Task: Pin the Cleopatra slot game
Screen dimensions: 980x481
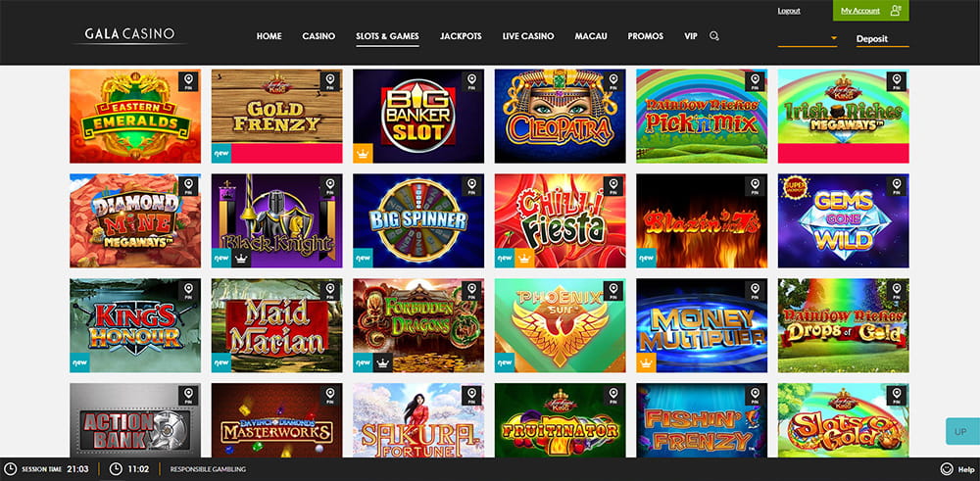Action: pos(613,82)
